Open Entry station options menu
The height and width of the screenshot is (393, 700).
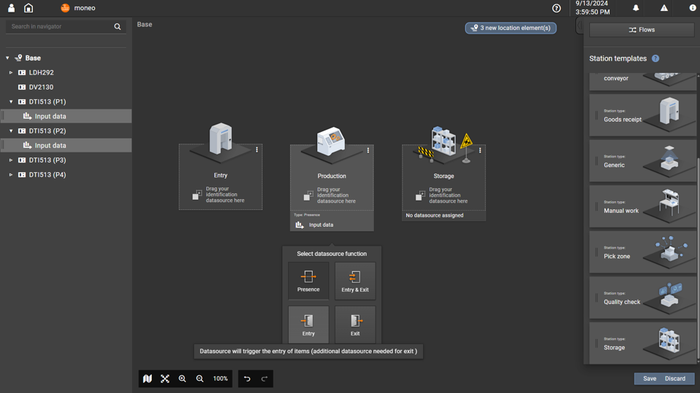pos(257,150)
